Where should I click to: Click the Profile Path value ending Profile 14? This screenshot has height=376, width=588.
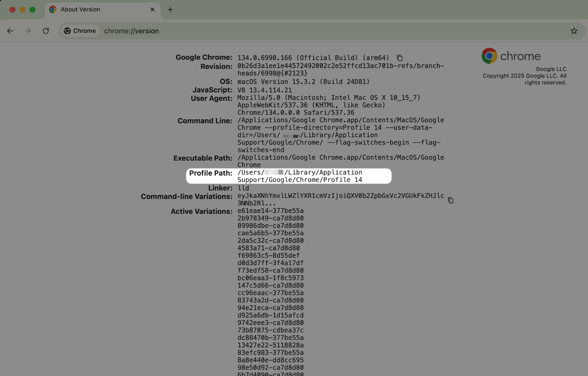pyautogui.click(x=300, y=176)
